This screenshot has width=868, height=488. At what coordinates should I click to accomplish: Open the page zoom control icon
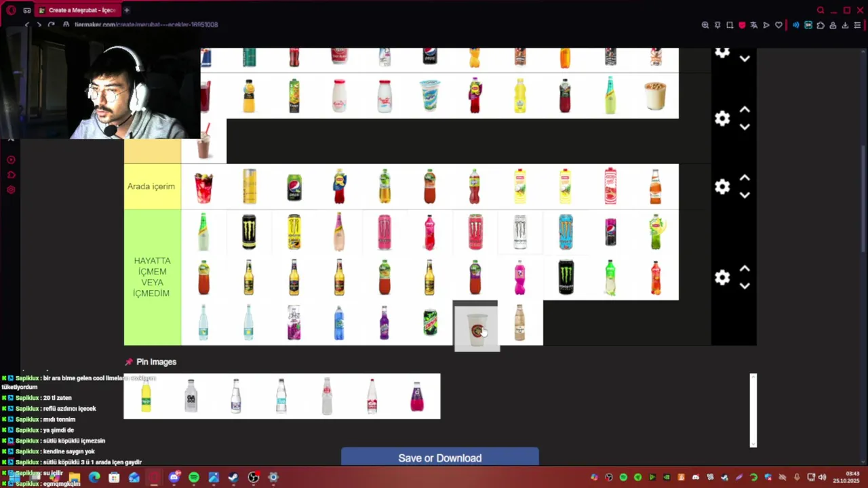point(705,25)
